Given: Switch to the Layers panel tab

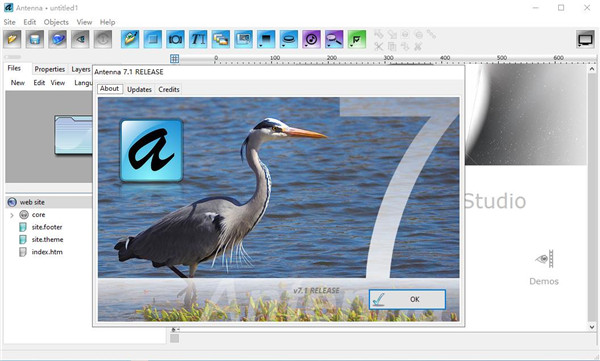Looking at the screenshot, I should pos(81,69).
